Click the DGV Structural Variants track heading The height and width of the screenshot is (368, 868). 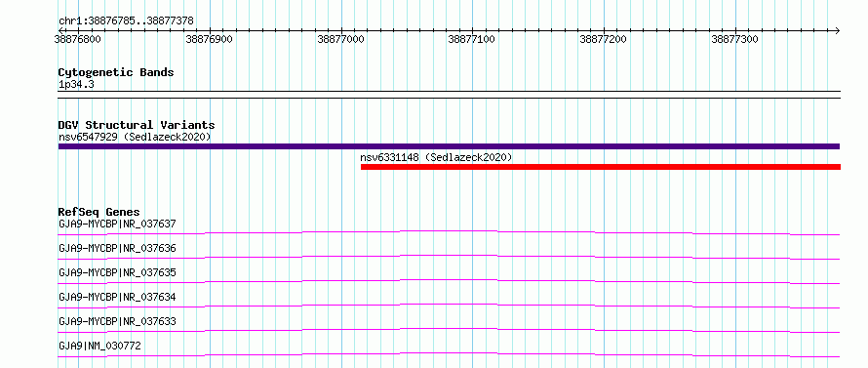[137, 125]
